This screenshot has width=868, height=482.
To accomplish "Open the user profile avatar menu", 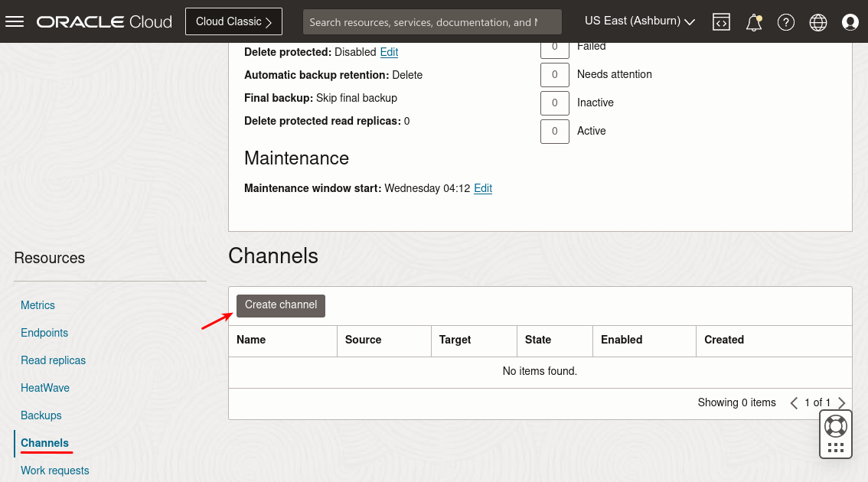I will tap(850, 22).
